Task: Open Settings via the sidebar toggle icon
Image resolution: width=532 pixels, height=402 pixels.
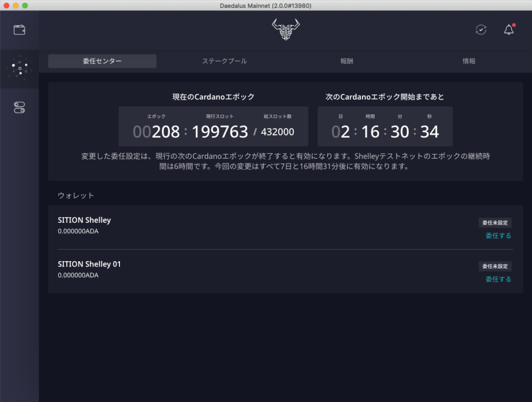Action: click(x=19, y=108)
